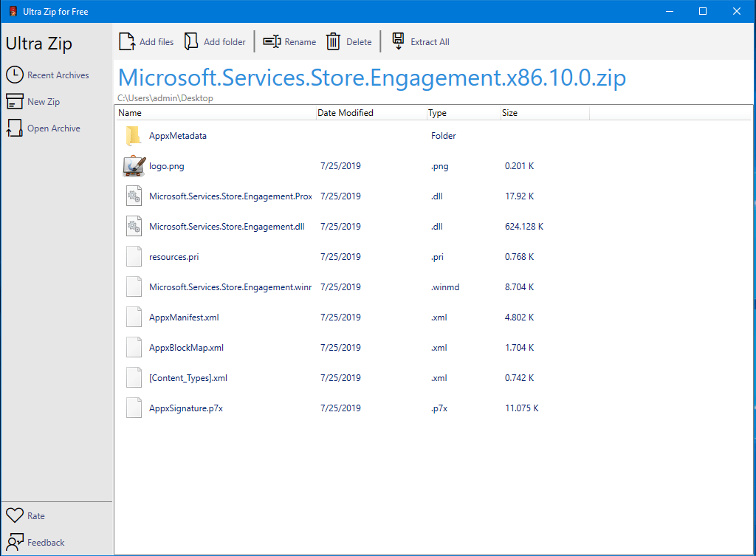Click the Rate heart icon
The image size is (756, 556).
click(x=15, y=515)
